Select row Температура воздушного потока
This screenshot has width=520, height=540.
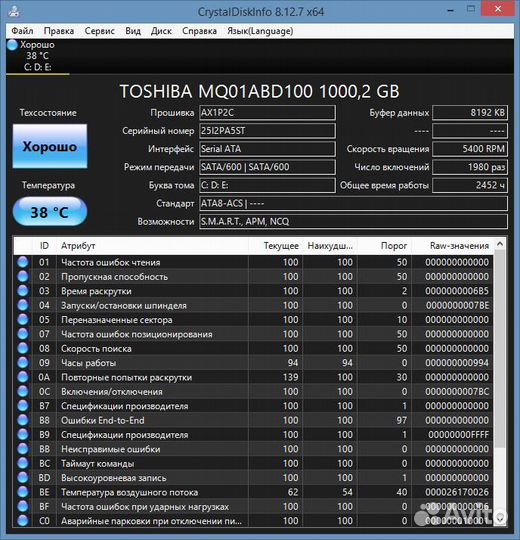pyautogui.click(x=253, y=492)
